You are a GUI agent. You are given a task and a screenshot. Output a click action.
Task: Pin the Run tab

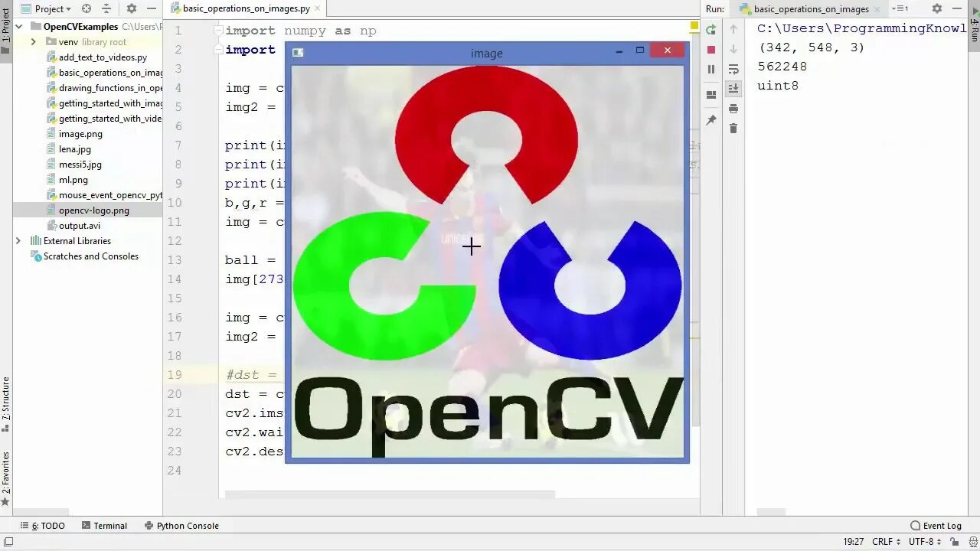(x=710, y=120)
